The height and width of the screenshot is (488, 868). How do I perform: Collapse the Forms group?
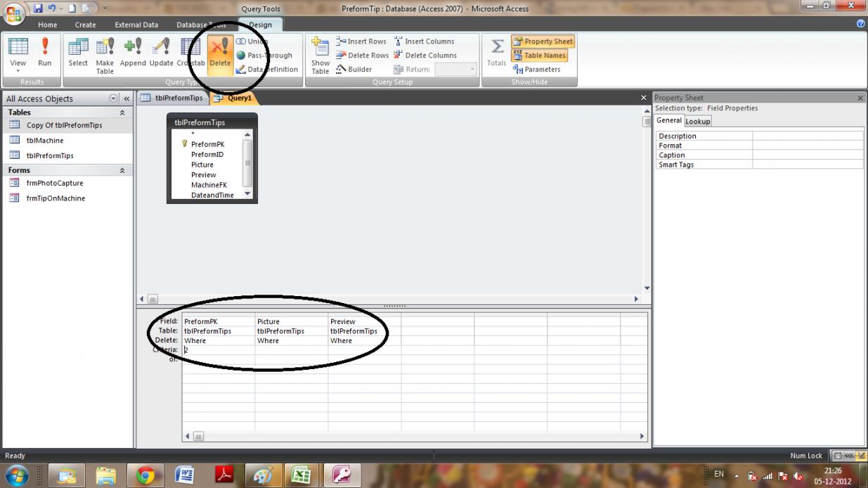click(x=122, y=170)
